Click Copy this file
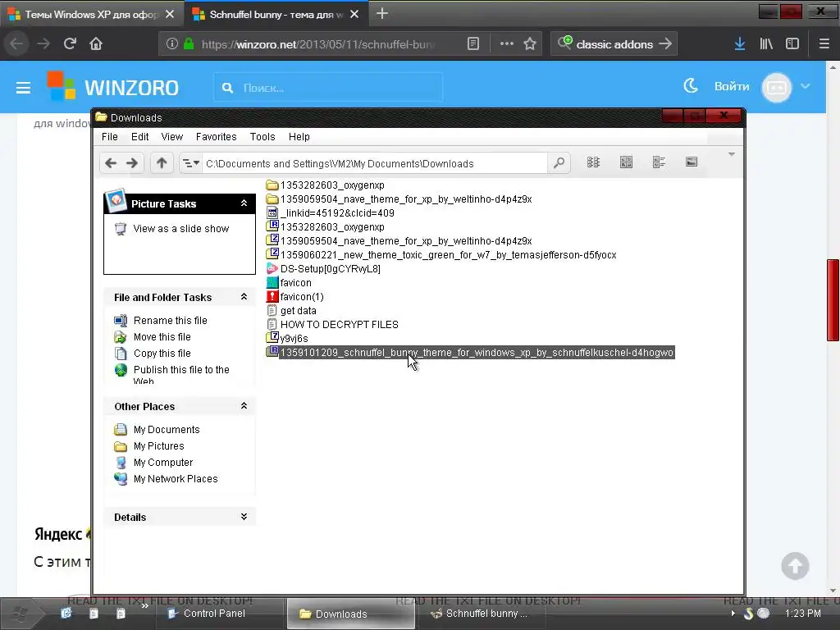The width and height of the screenshot is (840, 630). 162,354
